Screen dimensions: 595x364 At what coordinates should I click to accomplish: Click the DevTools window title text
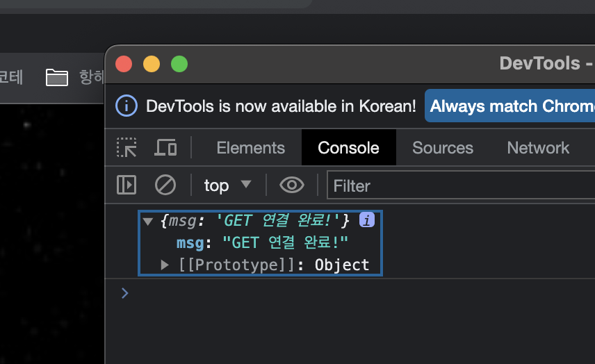(x=547, y=63)
